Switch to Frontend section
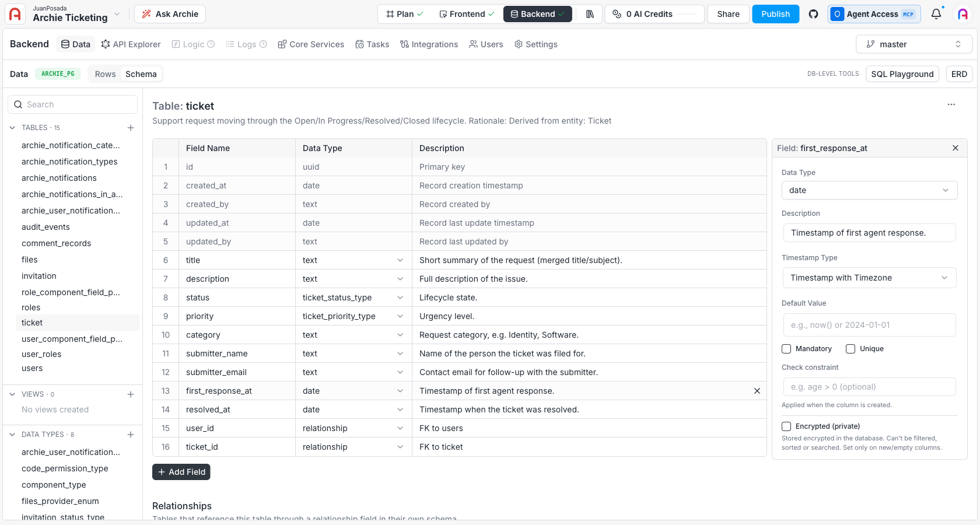This screenshot has height=525, width=980. pos(467,14)
